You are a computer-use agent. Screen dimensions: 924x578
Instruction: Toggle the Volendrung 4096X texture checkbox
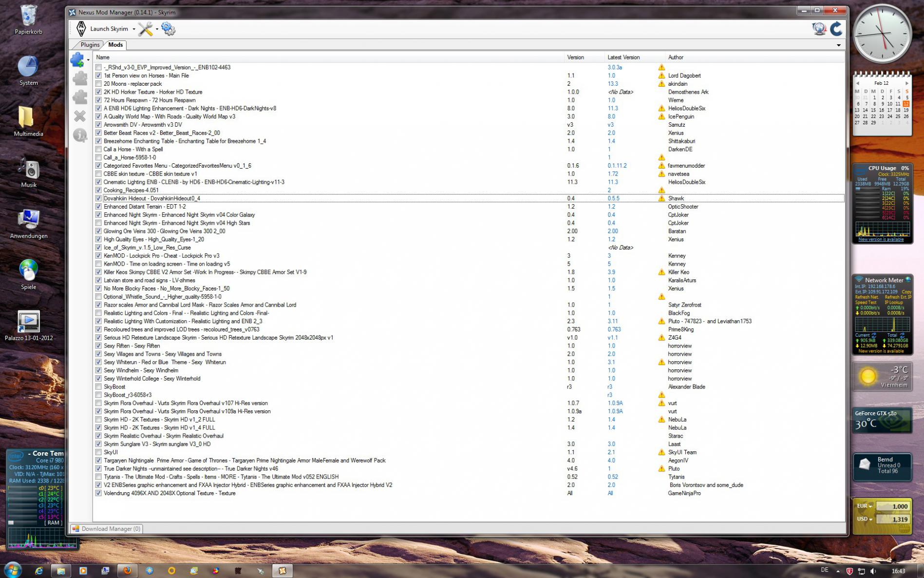(x=99, y=493)
